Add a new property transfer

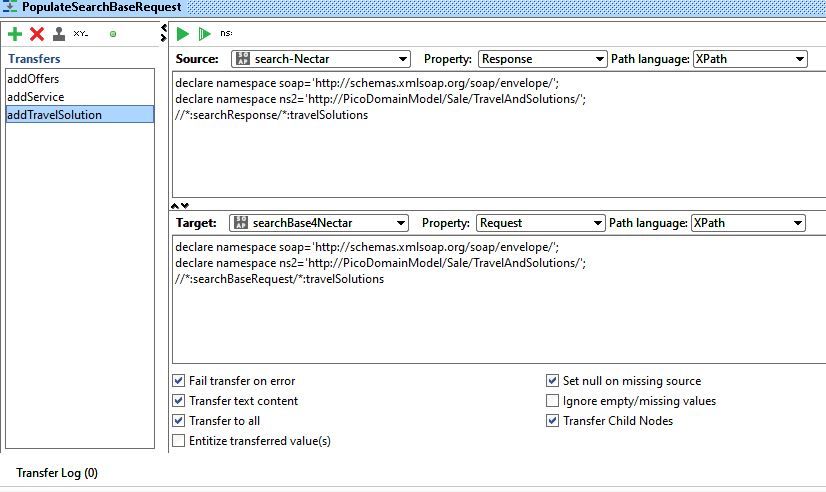pos(15,34)
